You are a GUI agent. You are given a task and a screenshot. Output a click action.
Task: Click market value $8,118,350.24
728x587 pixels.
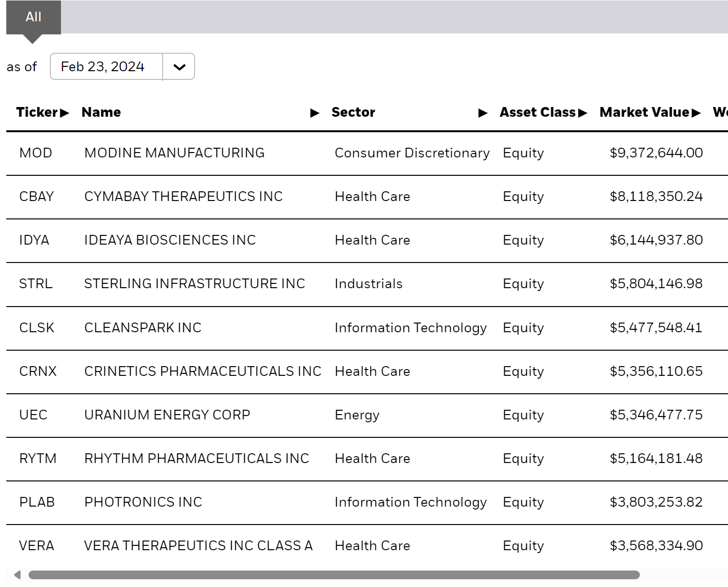(x=656, y=197)
